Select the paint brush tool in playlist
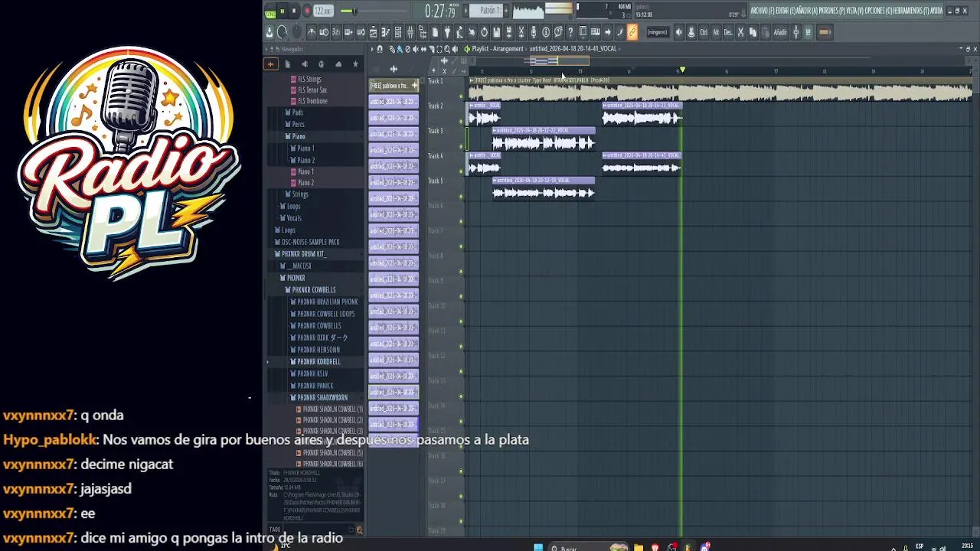Viewport: 980px width, 551px height. pos(400,49)
